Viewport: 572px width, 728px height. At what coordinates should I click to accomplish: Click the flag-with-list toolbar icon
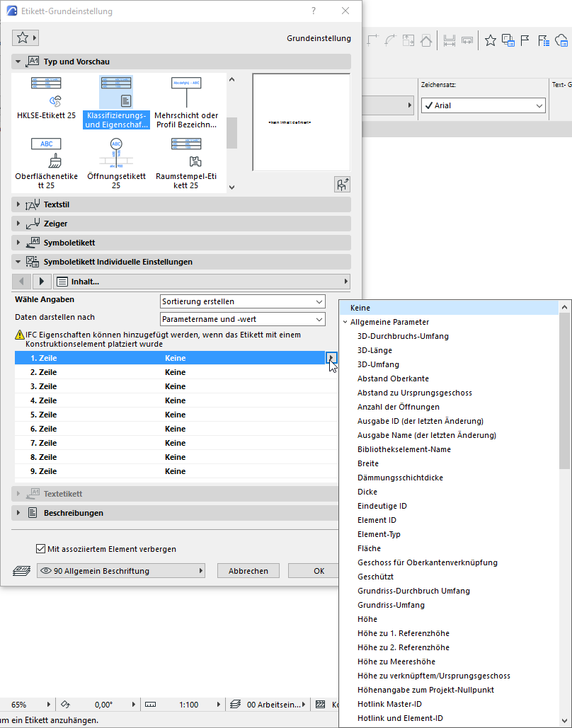[544, 40]
